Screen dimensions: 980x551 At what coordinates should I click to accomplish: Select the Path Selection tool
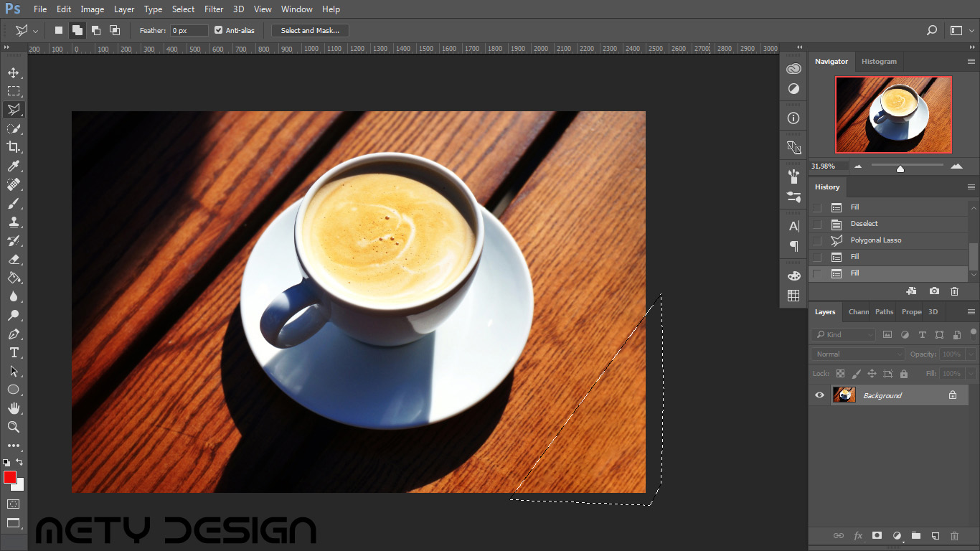click(x=13, y=371)
